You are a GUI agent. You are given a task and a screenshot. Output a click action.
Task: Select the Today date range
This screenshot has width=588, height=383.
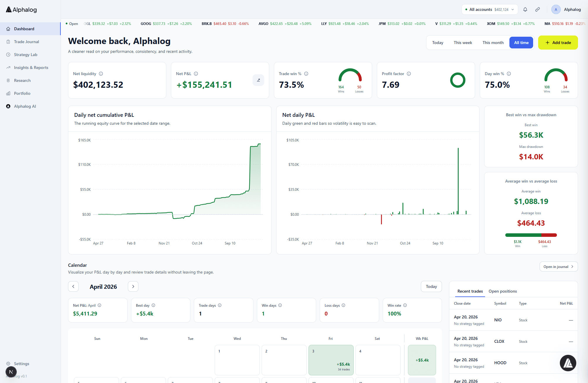(438, 43)
